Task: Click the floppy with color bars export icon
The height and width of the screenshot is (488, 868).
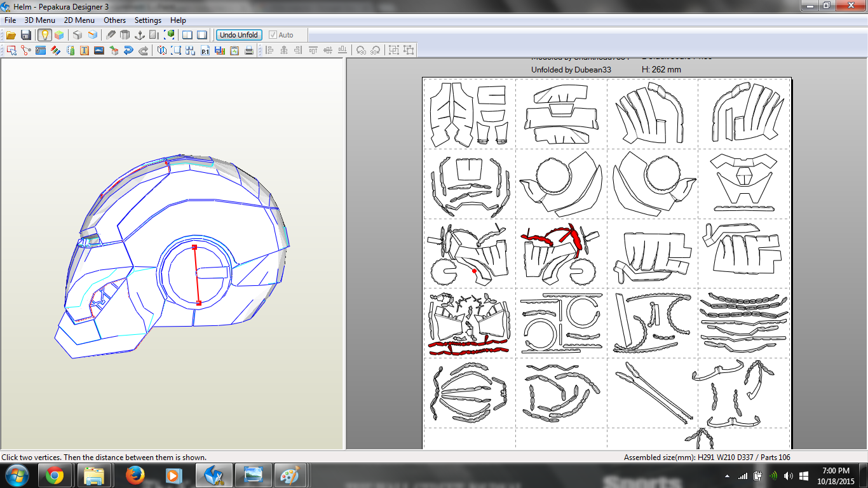Action: point(220,50)
